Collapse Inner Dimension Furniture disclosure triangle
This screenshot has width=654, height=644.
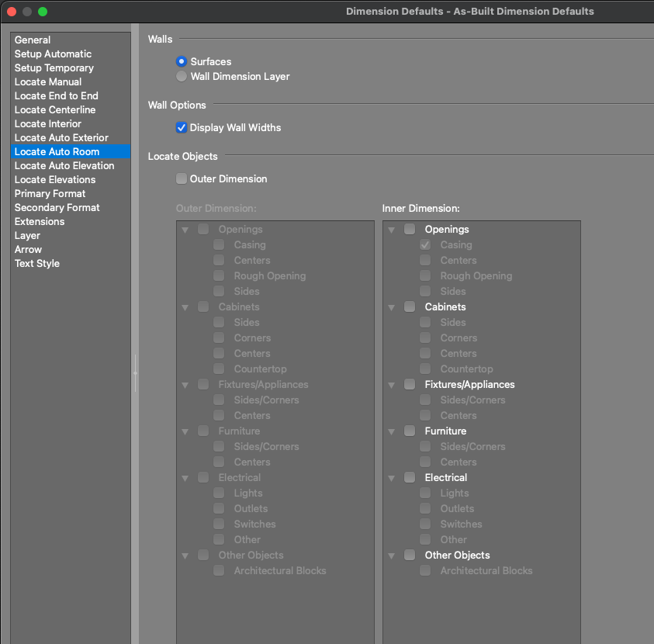coord(391,431)
